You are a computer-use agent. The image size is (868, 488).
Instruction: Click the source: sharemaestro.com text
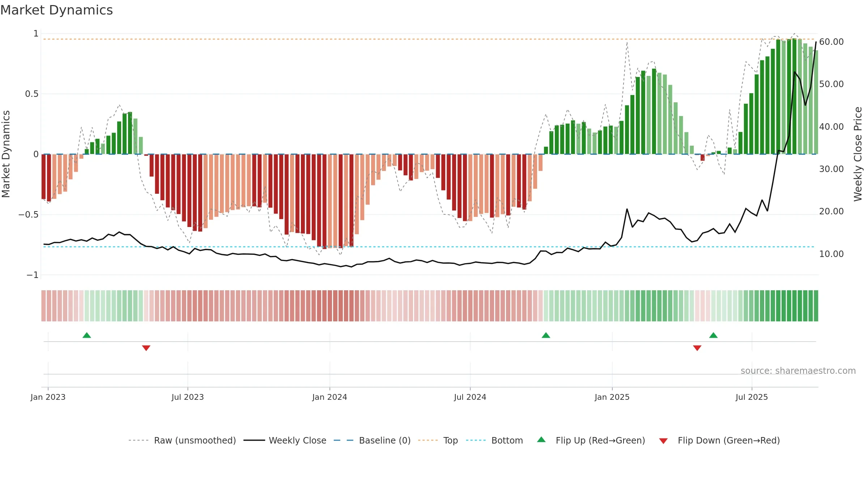point(798,371)
